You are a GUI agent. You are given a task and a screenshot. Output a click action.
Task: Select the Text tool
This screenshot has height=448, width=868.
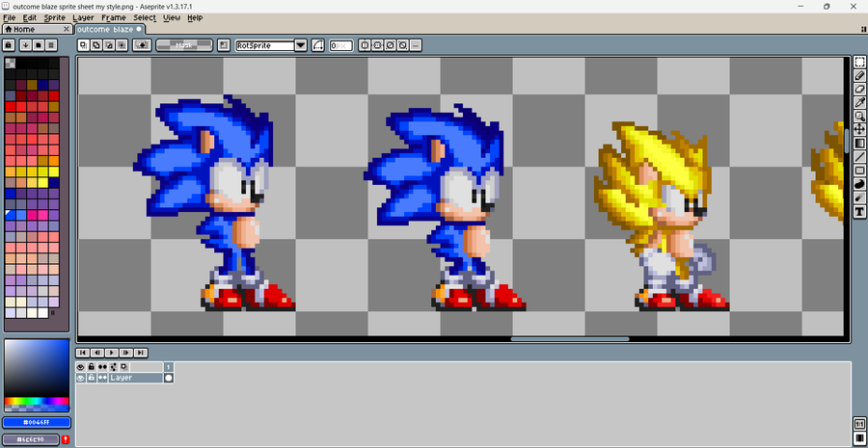[x=859, y=211]
